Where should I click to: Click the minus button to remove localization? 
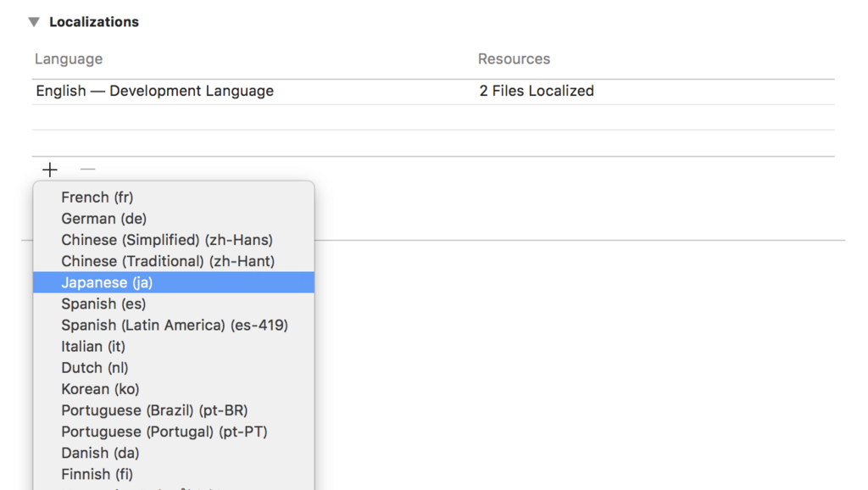point(87,169)
